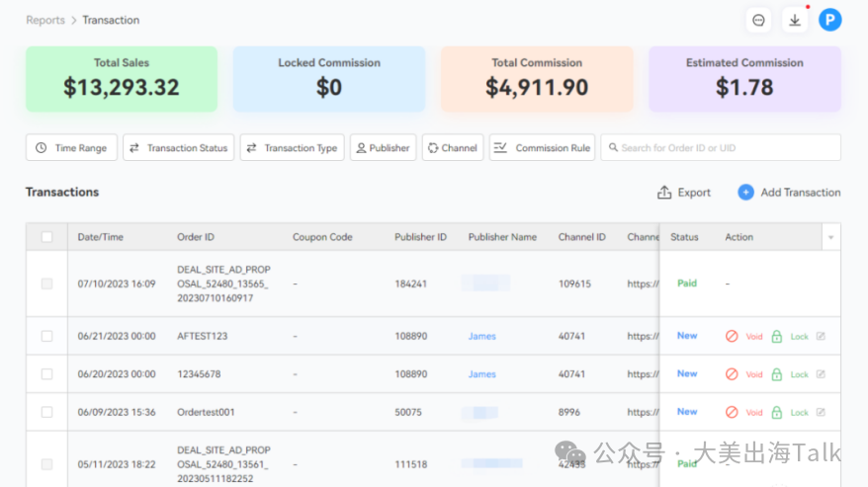Viewport: 868px width, 487px height.
Task: Click the blue plus Add Transaction icon
Action: click(745, 192)
